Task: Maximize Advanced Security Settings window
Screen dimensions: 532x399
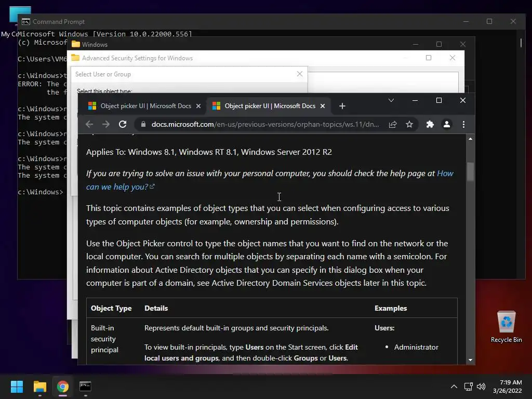Action: (x=429, y=58)
